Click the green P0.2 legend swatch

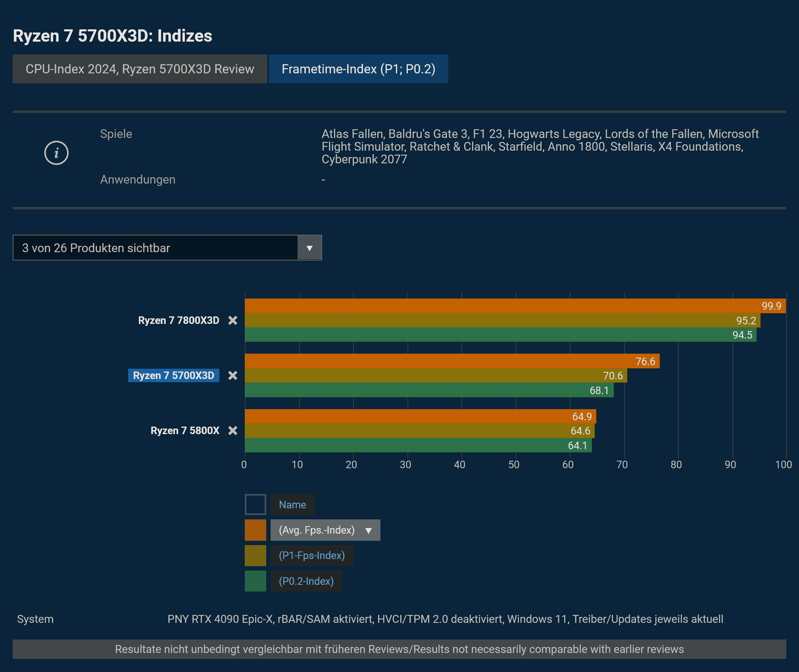(x=255, y=581)
